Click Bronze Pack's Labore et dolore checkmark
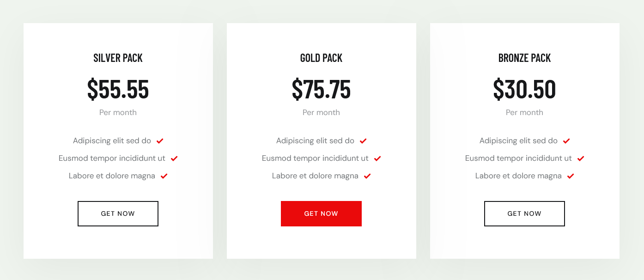 [571, 176]
